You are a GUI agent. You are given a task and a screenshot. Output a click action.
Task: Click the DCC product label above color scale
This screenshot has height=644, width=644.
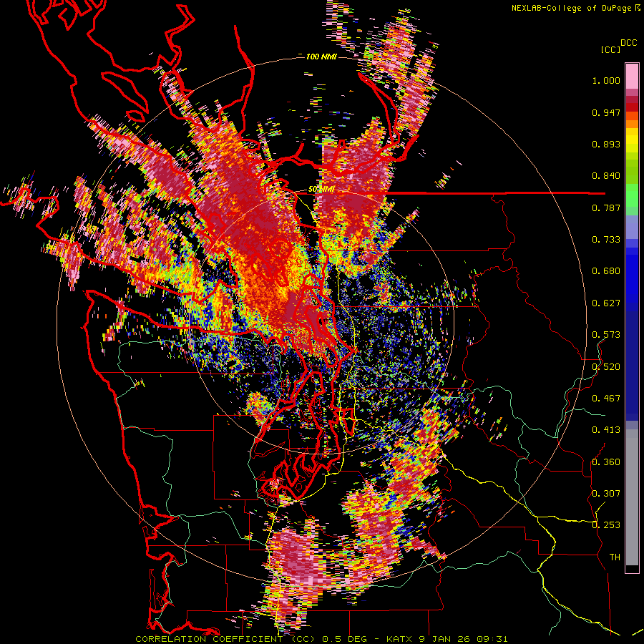[x=628, y=43]
